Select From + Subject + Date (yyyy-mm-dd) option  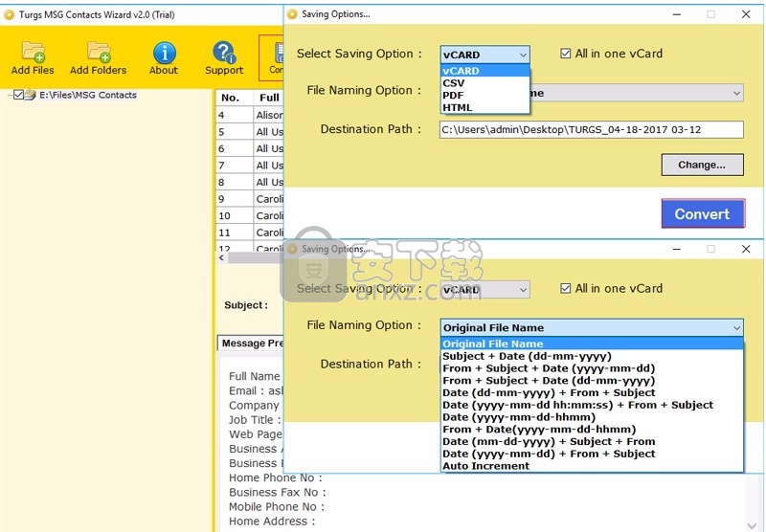(592, 368)
